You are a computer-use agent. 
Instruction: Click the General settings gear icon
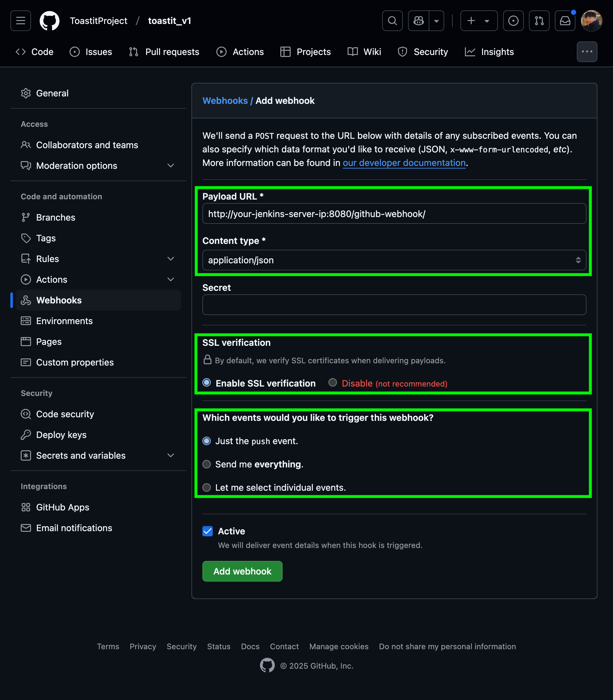(x=26, y=93)
